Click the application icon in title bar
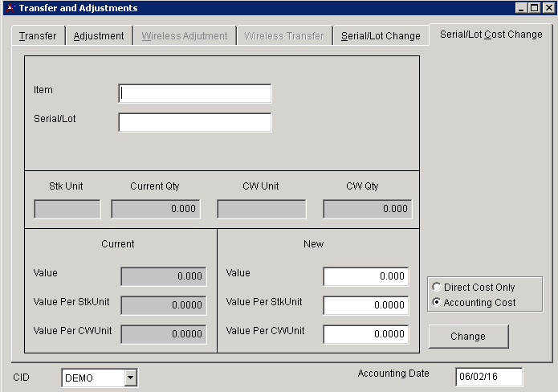Screen dimensions: 558x392 coord(10,8)
